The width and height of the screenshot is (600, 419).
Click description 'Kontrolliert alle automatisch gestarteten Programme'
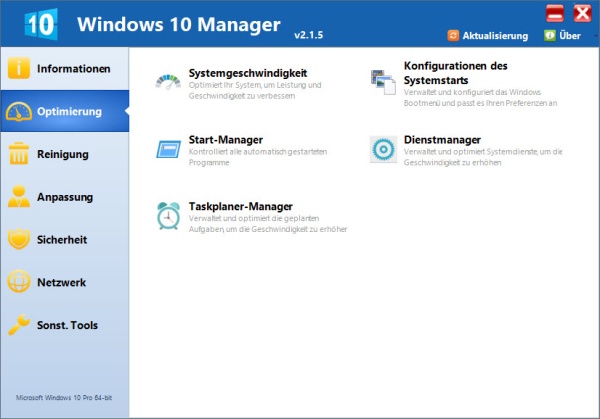click(x=258, y=157)
